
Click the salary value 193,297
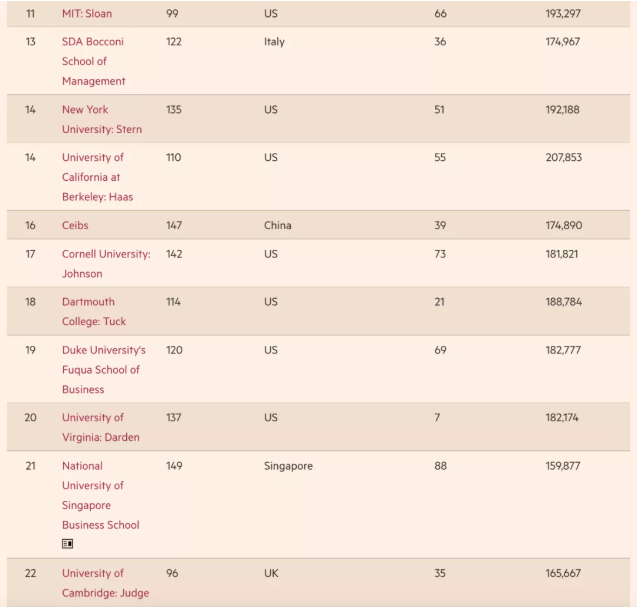click(x=563, y=14)
